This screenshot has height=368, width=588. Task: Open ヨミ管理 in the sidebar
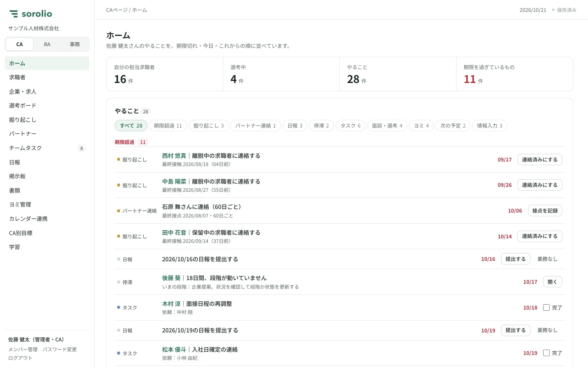click(x=47, y=204)
